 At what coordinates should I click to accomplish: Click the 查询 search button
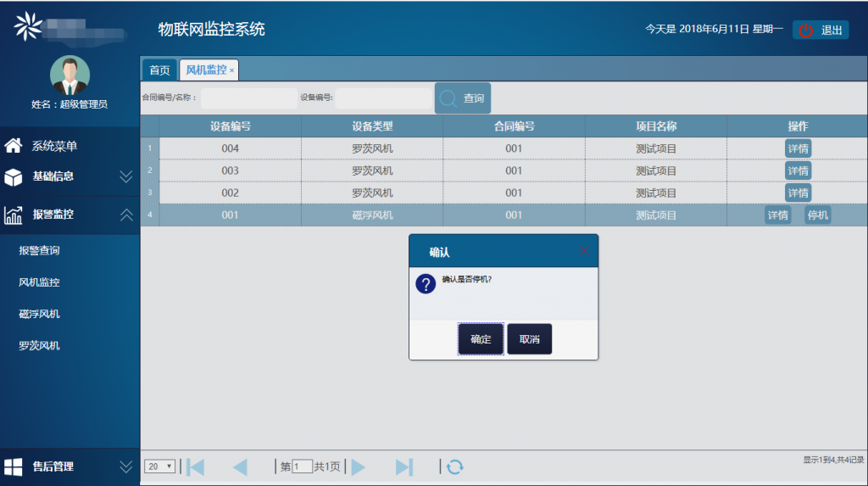pos(463,98)
